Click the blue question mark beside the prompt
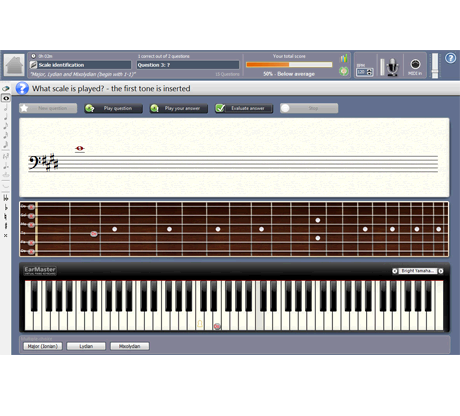 click(22, 88)
